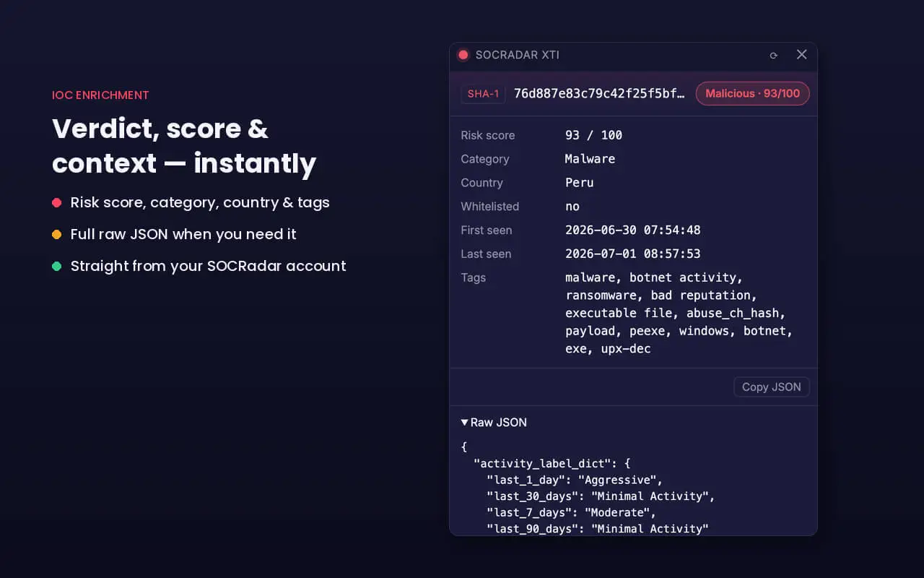Image resolution: width=924 pixels, height=578 pixels.
Task: Copy the raw JSON with Copy JSON button
Action: pyautogui.click(x=772, y=387)
